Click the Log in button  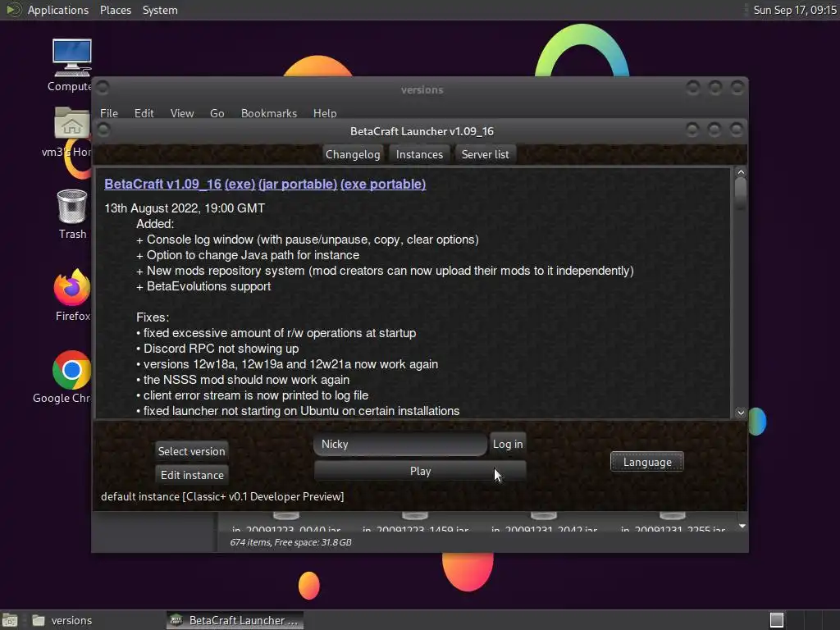pos(507,444)
